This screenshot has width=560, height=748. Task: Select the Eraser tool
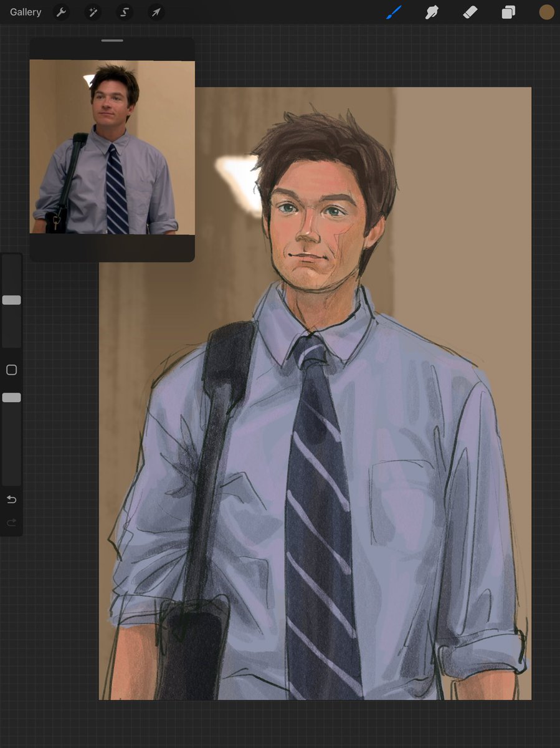pyautogui.click(x=470, y=12)
